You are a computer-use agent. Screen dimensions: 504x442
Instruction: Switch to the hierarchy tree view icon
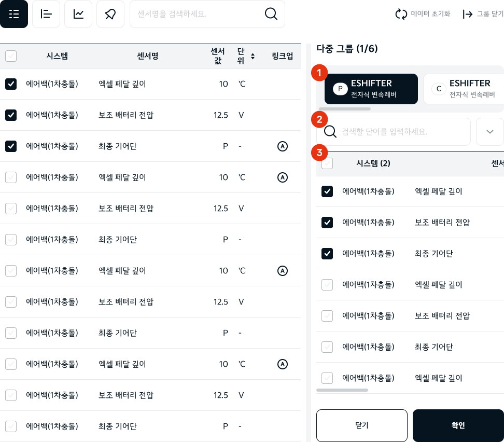pyautogui.click(x=46, y=14)
